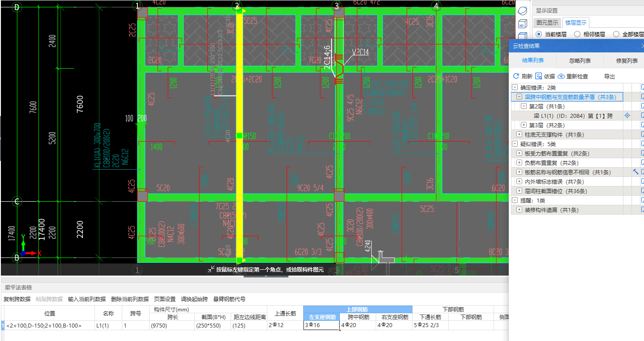Select 下通长筋 cell 5⌀25 2/3

click(x=430, y=326)
